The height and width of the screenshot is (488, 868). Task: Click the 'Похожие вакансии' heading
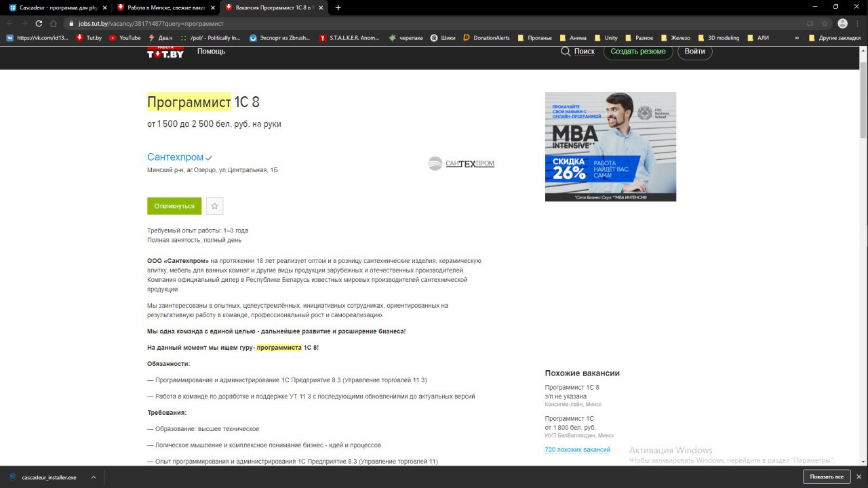pyautogui.click(x=582, y=373)
